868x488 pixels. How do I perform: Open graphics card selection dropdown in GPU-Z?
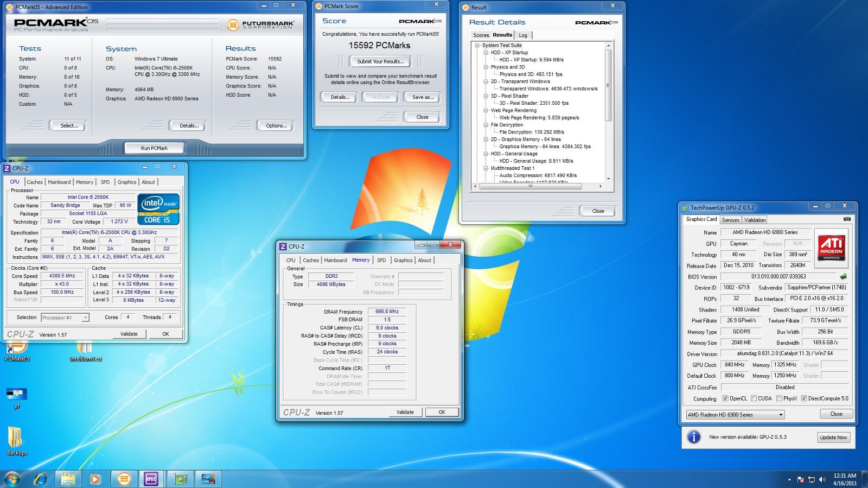coord(735,415)
